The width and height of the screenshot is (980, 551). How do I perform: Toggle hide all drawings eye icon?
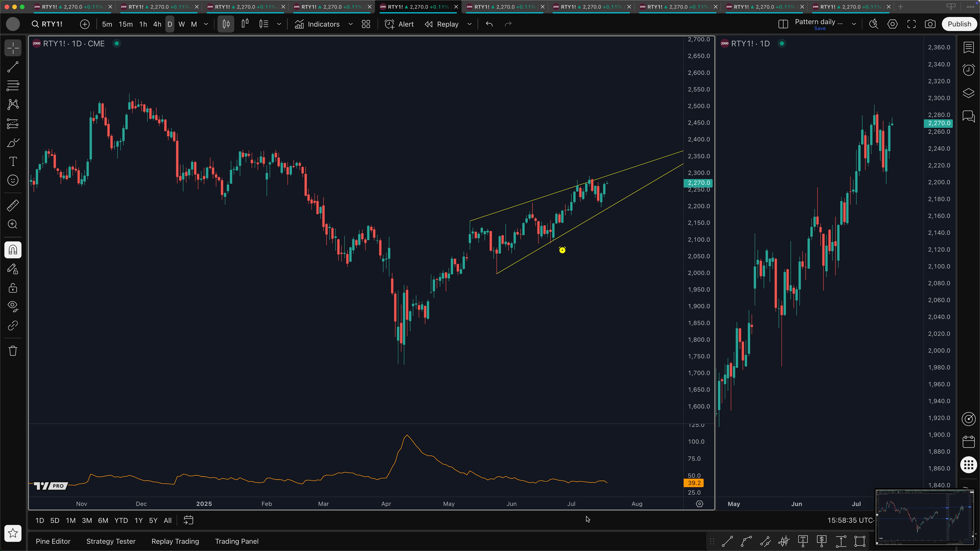(x=13, y=306)
